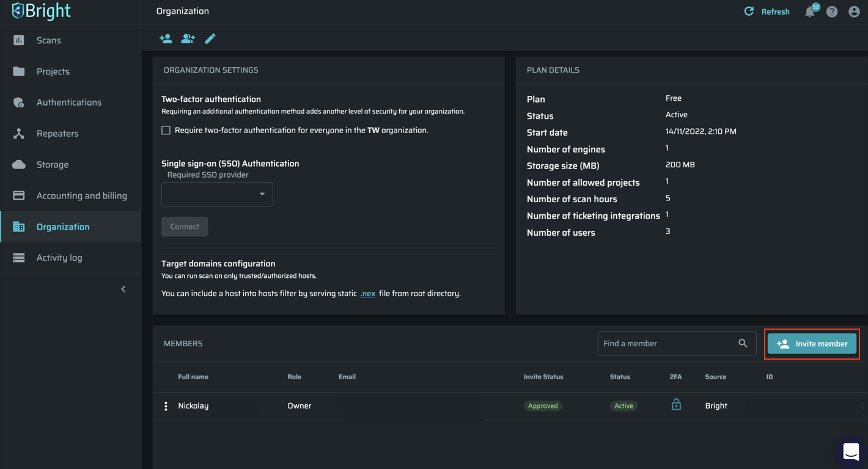Go to Scans in the sidebar
868x469 pixels.
click(48, 40)
